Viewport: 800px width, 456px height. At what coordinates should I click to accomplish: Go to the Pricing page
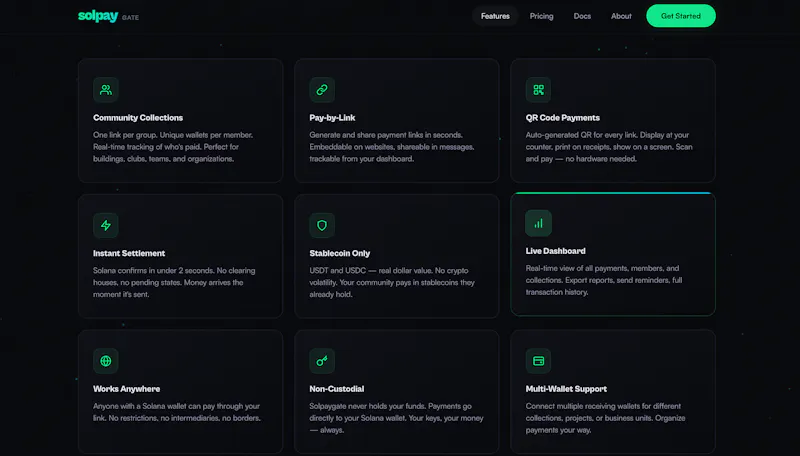pyautogui.click(x=541, y=16)
